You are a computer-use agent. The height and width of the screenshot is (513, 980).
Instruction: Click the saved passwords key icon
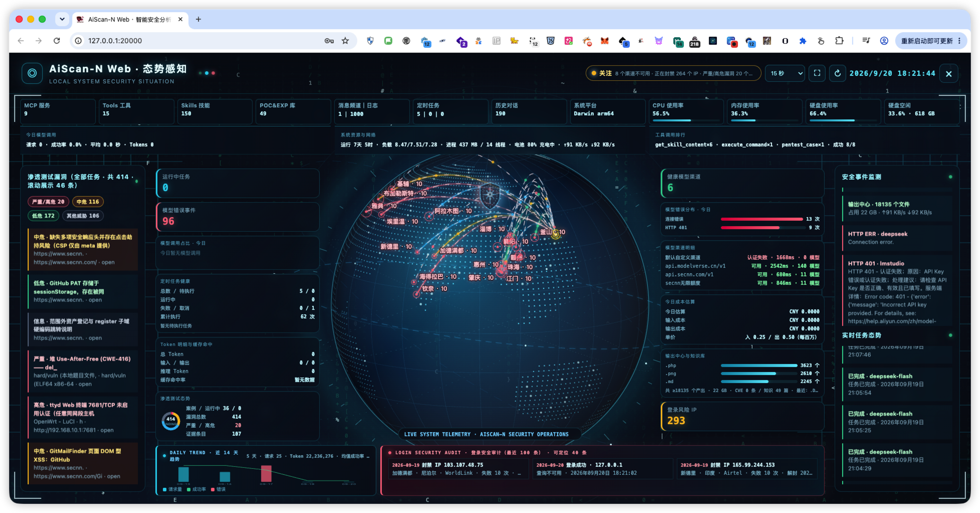329,41
